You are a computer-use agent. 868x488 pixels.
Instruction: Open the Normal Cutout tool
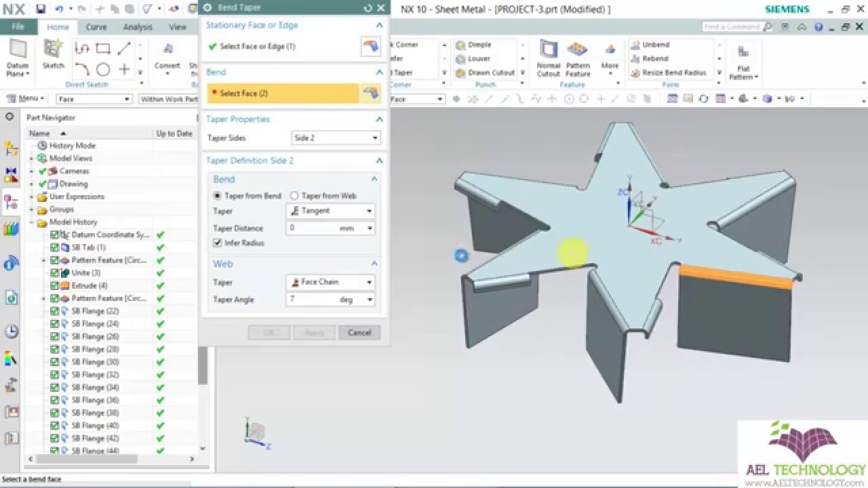549,58
